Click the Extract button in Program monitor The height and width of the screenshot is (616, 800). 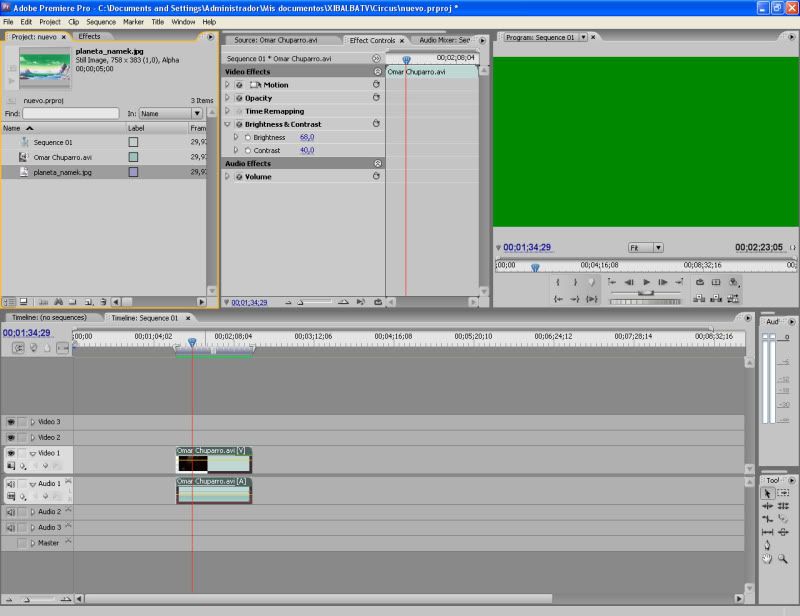[716, 299]
